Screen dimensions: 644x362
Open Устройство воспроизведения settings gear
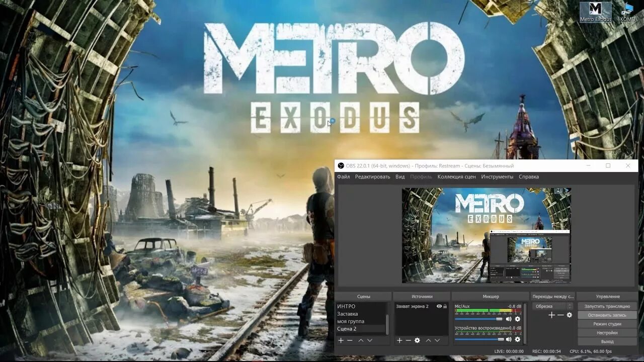tap(517, 339)
